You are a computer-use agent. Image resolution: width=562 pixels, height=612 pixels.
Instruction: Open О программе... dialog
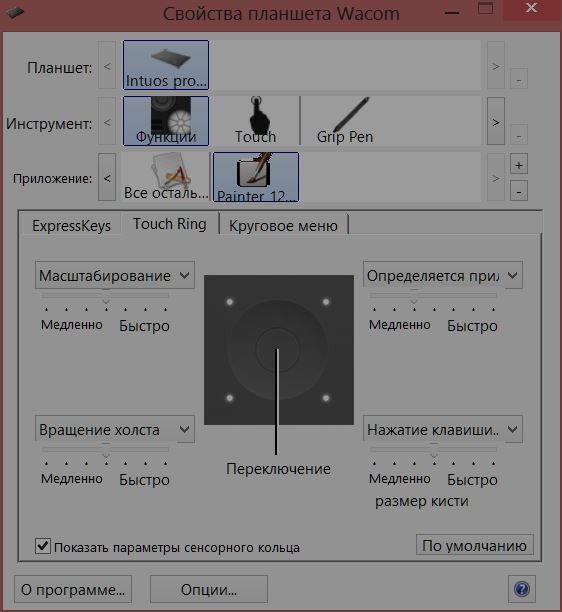point(73,589)
